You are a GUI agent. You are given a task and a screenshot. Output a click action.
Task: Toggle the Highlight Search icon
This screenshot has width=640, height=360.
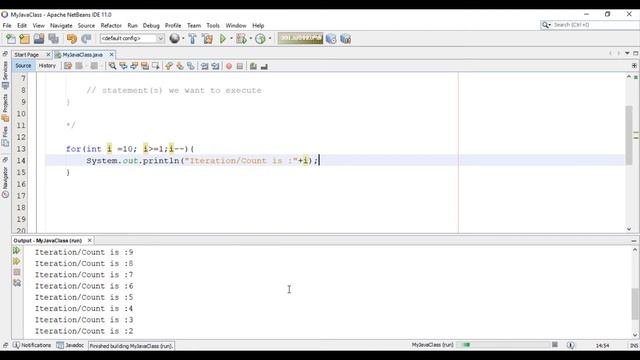click(145, 66)
